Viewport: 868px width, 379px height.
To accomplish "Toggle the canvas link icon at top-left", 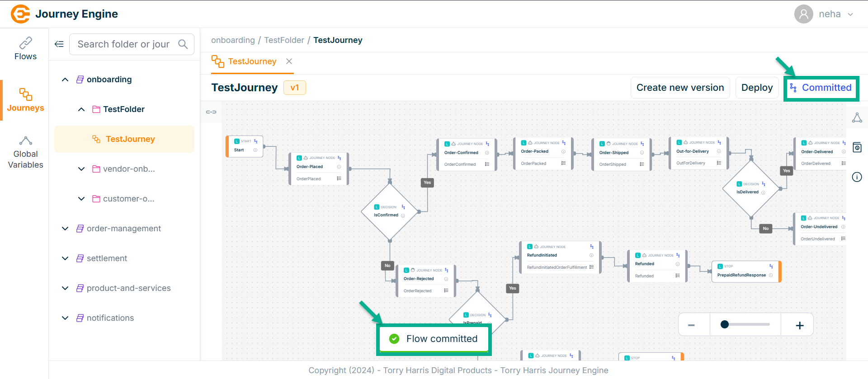I will click(211, 112).
